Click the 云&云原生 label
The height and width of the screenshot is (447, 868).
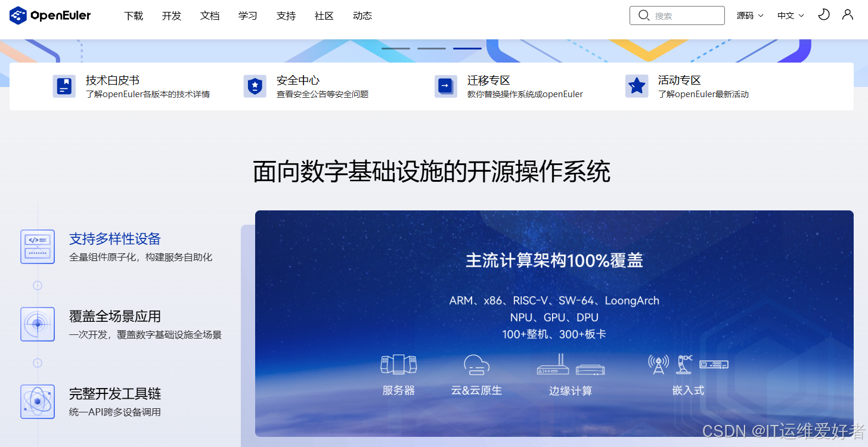pyautogui.click(x=476, y=391)
